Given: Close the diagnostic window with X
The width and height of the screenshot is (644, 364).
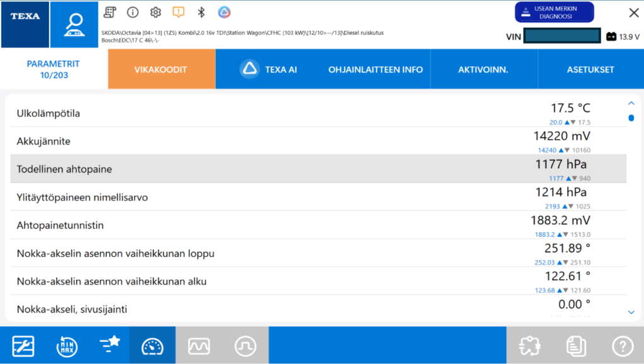Looking at the screenshot, I should [634, 13].
